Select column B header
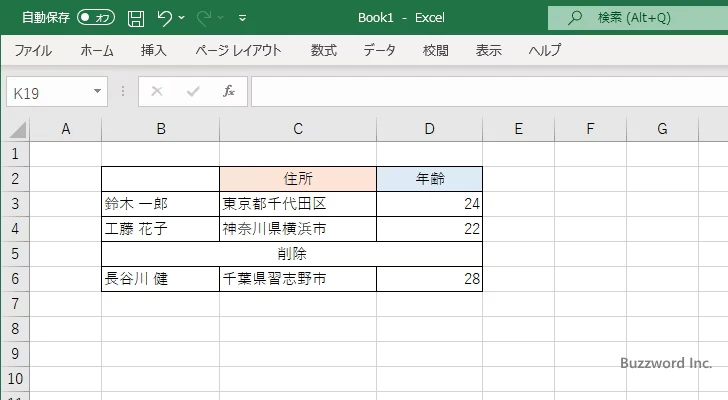728x400 pixels. [x=161, y=129]
